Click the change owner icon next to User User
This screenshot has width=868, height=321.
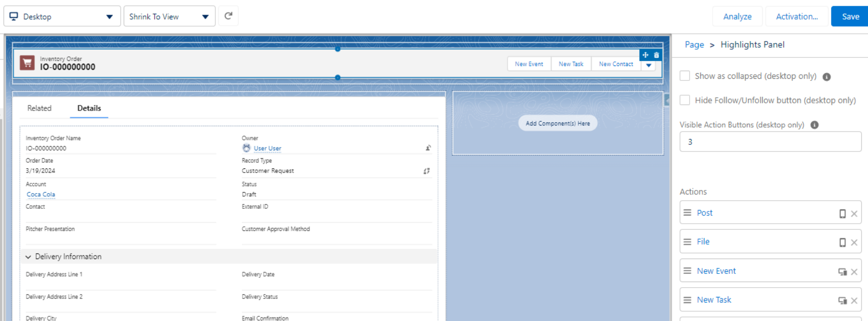pos(428,148)
